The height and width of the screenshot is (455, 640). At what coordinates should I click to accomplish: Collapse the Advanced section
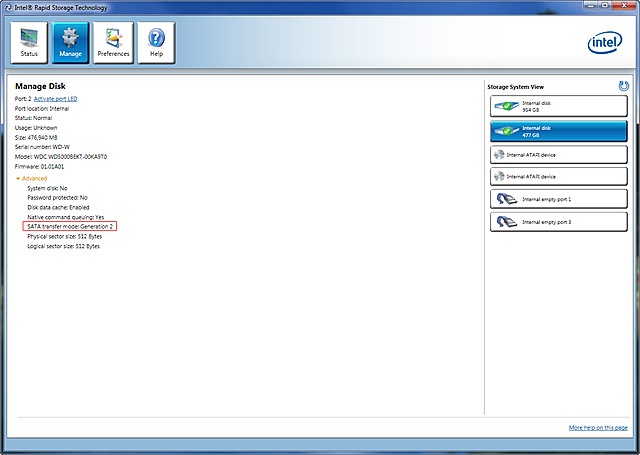click(31, 178)
